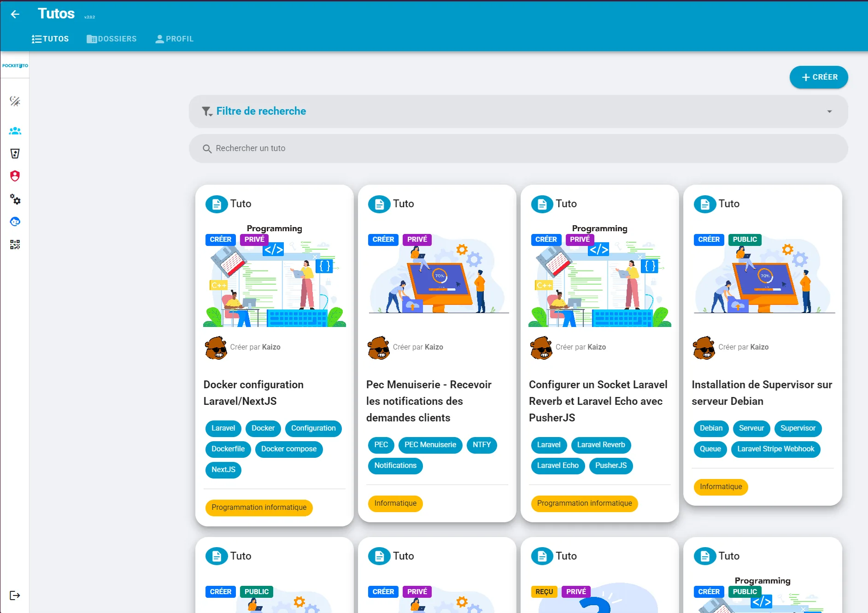The width and height of the screenshot is (868, 613).
Task: Switch to the TUTOS tab
Action: 50,39
